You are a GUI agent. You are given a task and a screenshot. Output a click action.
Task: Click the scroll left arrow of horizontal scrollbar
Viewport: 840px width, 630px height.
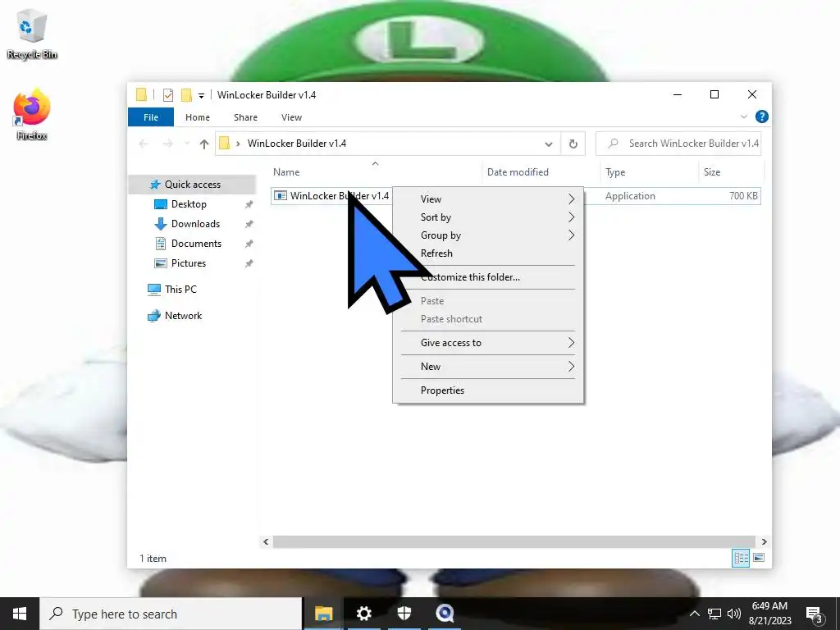click(x=266, y=541)
